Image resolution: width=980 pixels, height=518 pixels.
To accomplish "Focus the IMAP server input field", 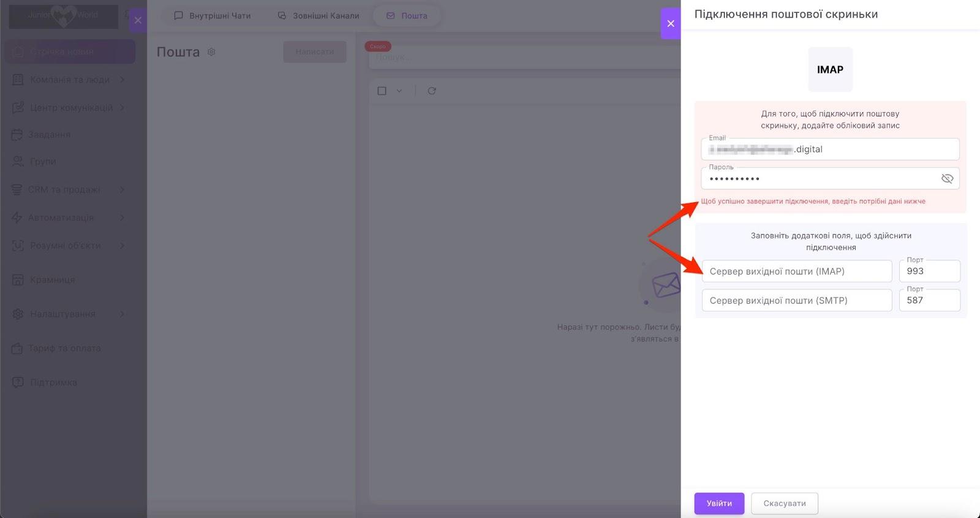I will click(x=797, y=271).
